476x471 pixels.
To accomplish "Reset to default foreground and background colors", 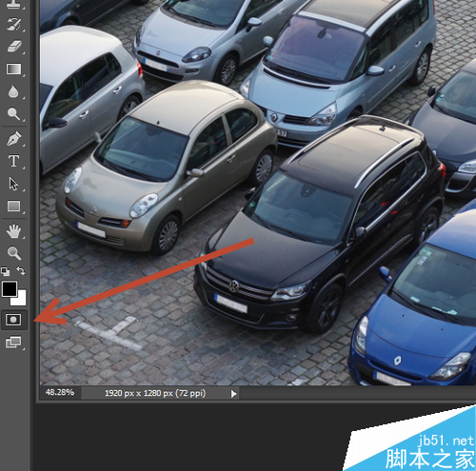I will pyautogui.click(x=6, y=271).
